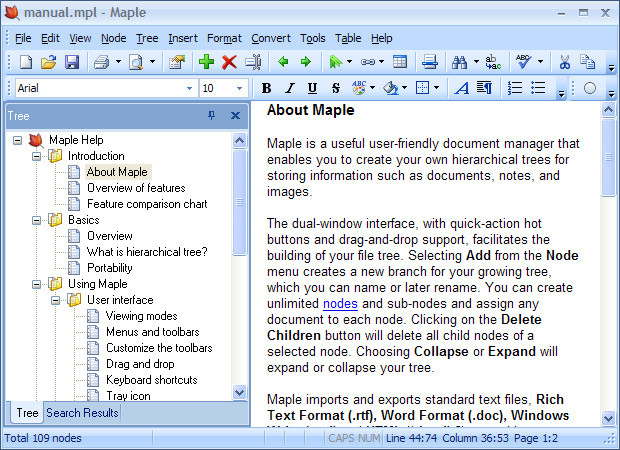Click the Paragraph formatting icon
Image resolution: width=620 pixels, height=450 pixels.
pos(484,88)
